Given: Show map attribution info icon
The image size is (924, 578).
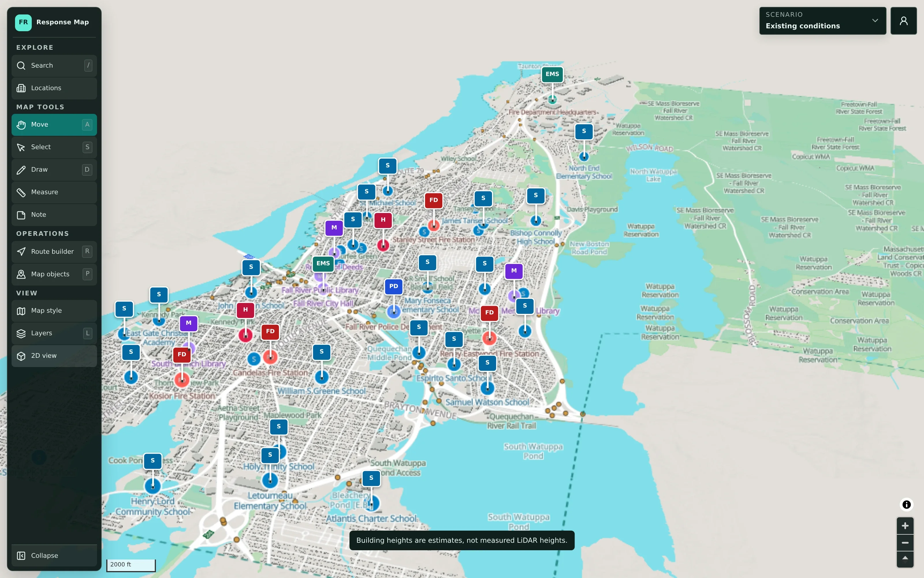Looking at the screenshot, I should [906, 505].
